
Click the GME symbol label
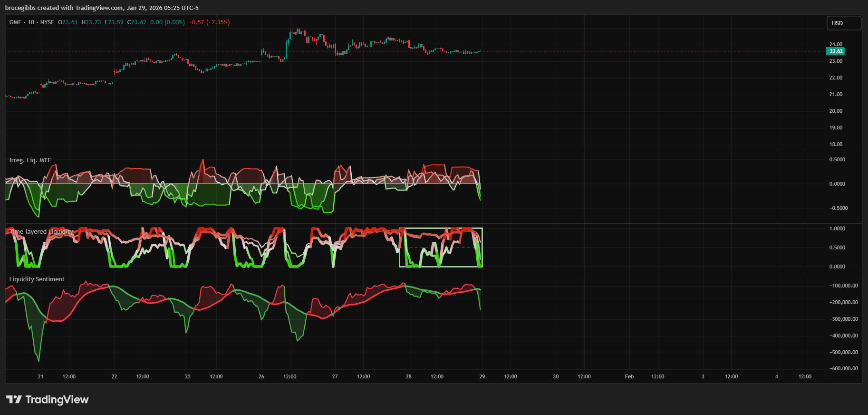pyautogui.click(x=15, y=22)
